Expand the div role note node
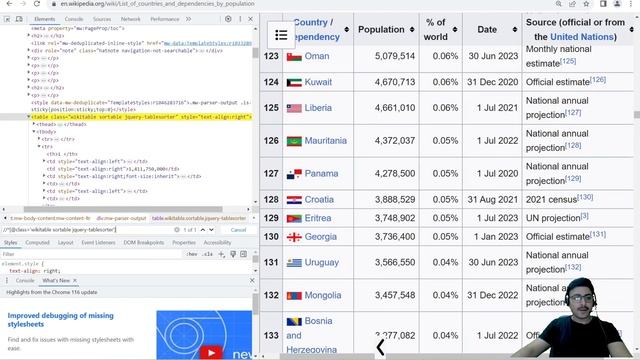This screenshot has height=360, width=640. coord(29,51)
